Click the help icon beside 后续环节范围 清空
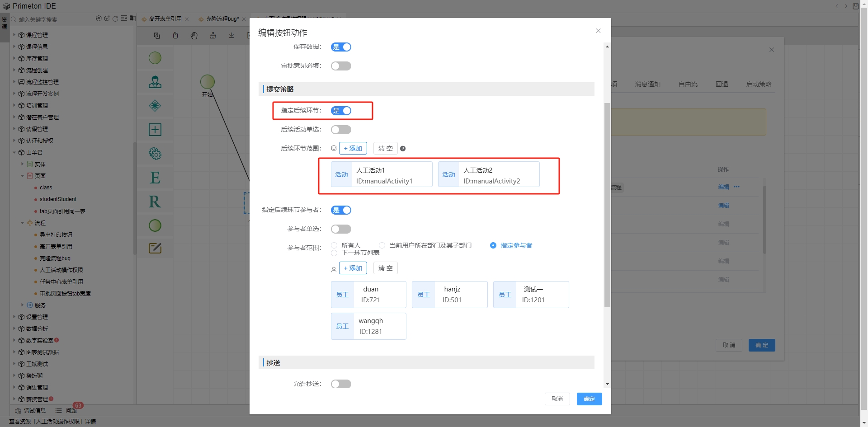Screen dimensions: 868x427 (x=403, y=149)
